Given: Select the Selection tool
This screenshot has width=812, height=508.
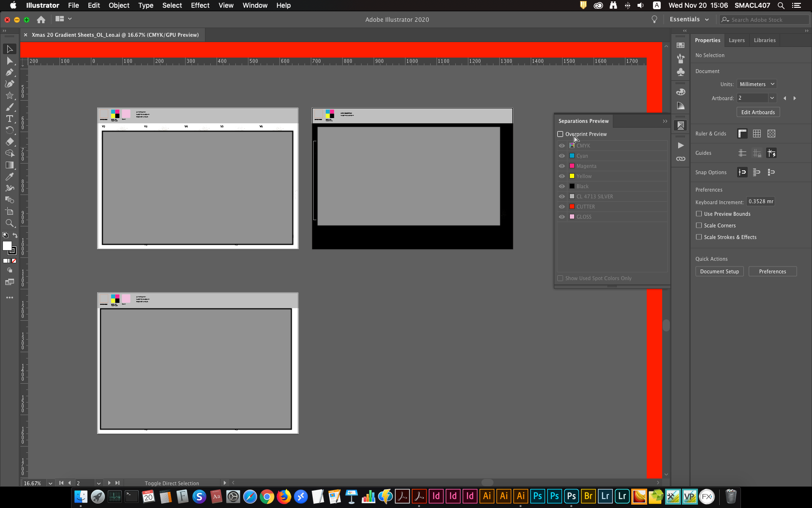Looking at the screenshot, I should 10,49.
